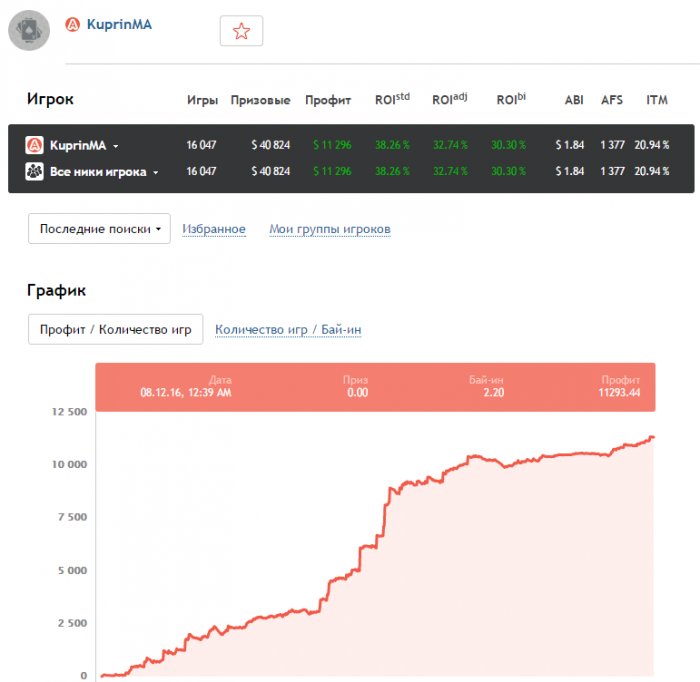Click red poker-room icon beside page title
Screen dimensions: 700x682
pyautogui.click(x=72, y=25)
